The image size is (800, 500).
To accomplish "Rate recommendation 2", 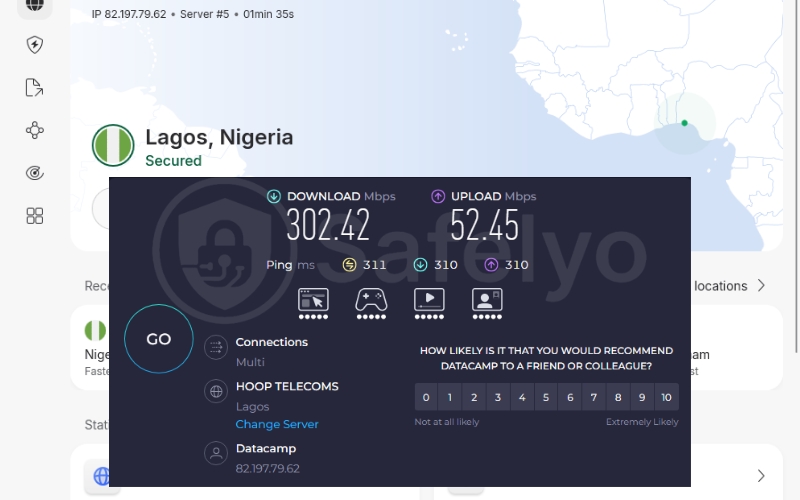I will (474, 397).
